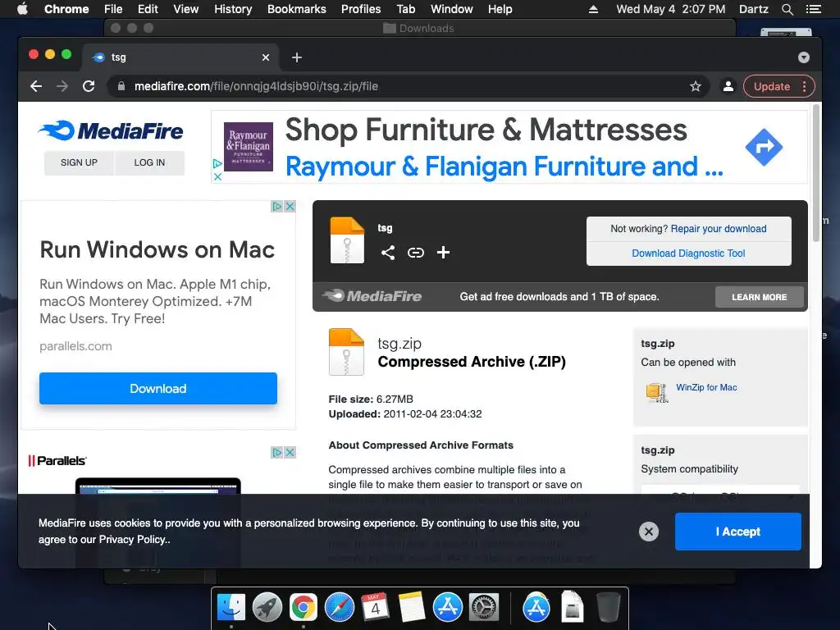Dismiss the cookie banner with the X
The height and width of the screenshot is (630, 840).
click(649, 532)
